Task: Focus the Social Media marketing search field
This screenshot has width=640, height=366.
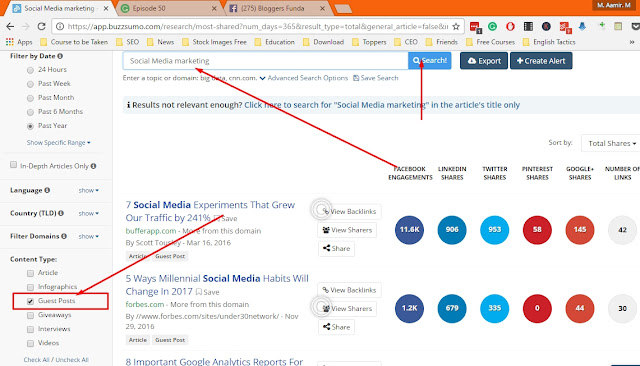Action: 265,61
